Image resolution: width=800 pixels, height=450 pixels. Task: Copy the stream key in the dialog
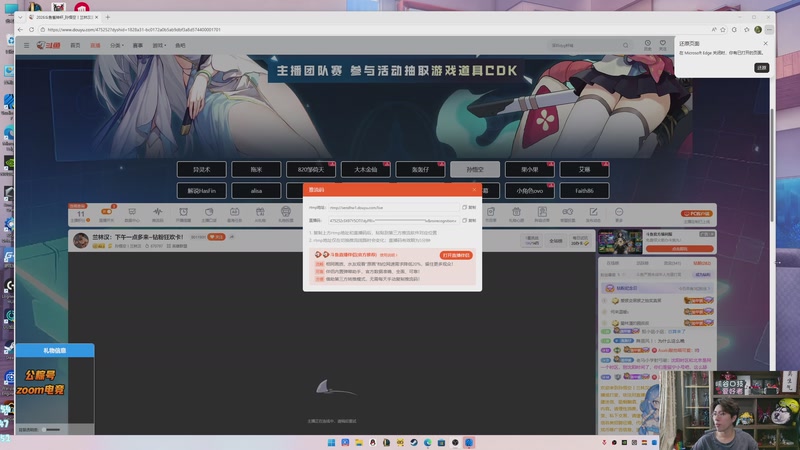469,220
